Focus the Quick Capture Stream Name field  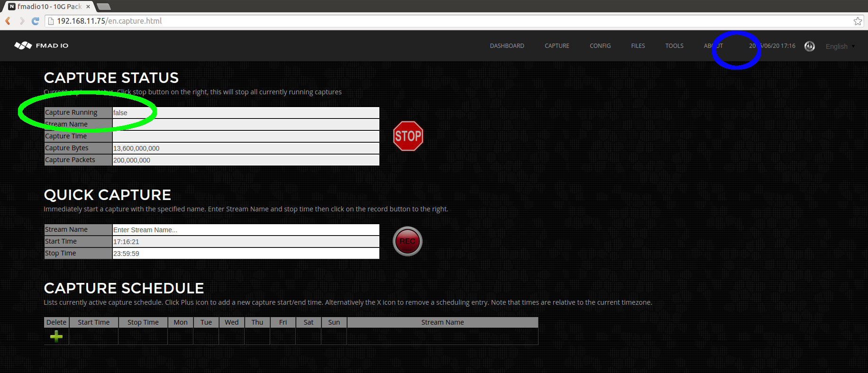[246, 230]
